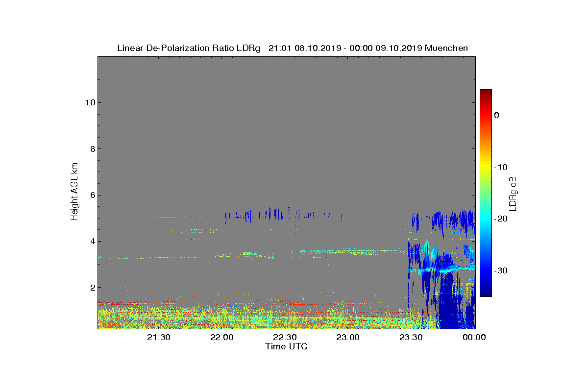Image resolution: width=588 pixels, height=392 pixels.
Task: Click the plot title 'Linear De-Polarization Ratio LDRg'
Action: click(x=189, y=48)
